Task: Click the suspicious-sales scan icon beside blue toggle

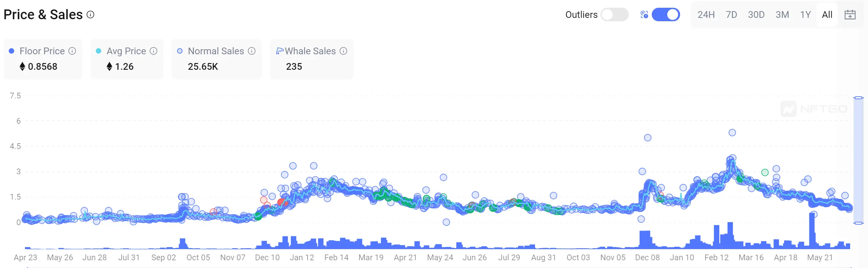Action: (644, 14)
